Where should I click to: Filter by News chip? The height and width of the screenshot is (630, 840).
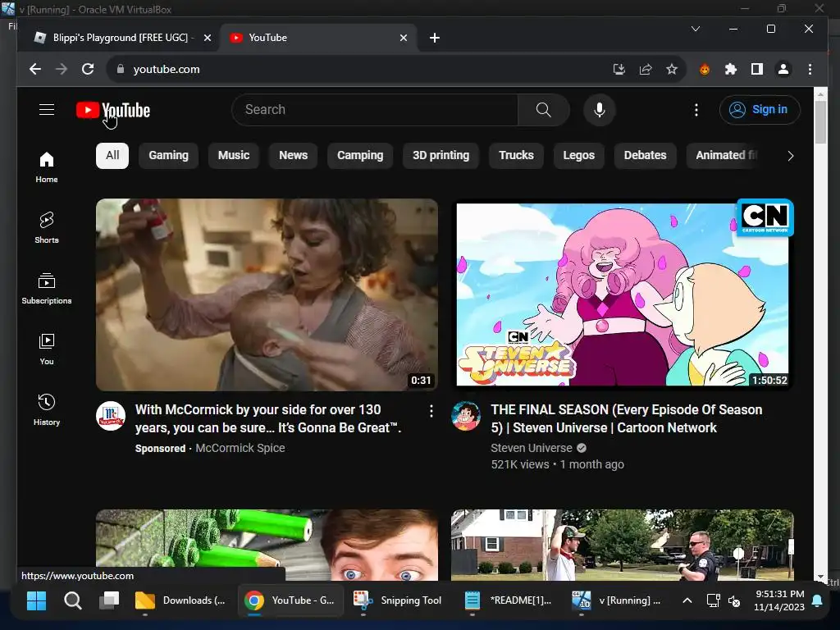click(x=293, y=155)
